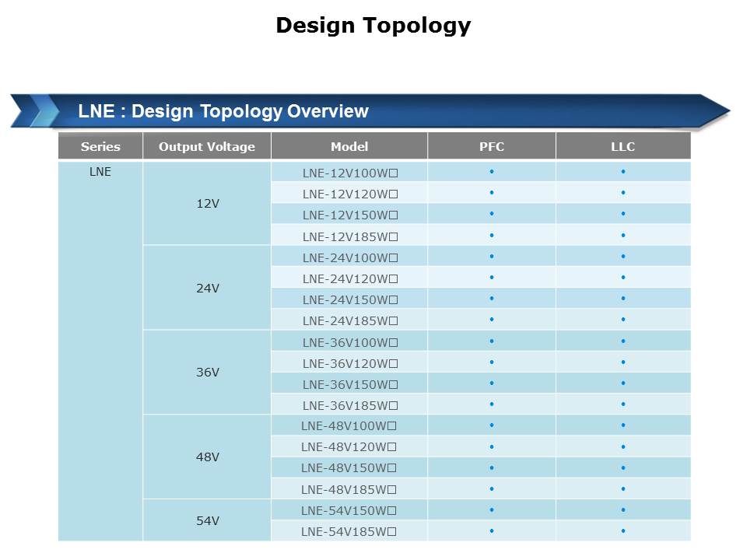The height and width of the screenshot is (560, 747).
Task: Click the chevron arrow icon on the blue banner
Action: pyautogui.click(x=35, y=110)
